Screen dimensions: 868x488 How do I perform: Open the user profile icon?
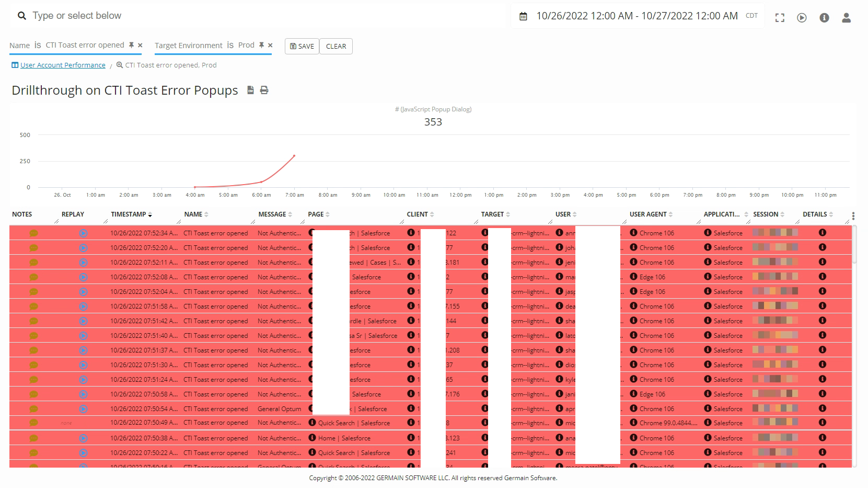[x=846, y=18]
